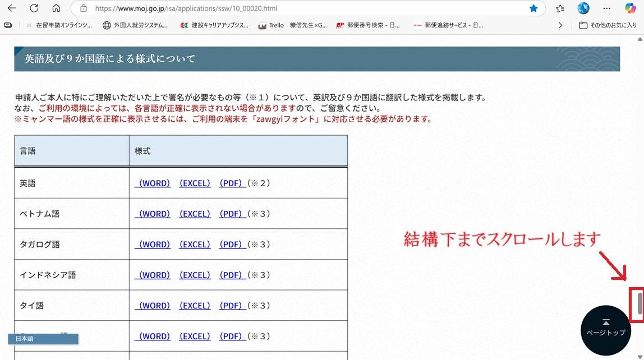The height and width of the screenshot is (360, 644).
Task: Download the Tagalog EXCEL form
Action: click(x=194, y=244)
